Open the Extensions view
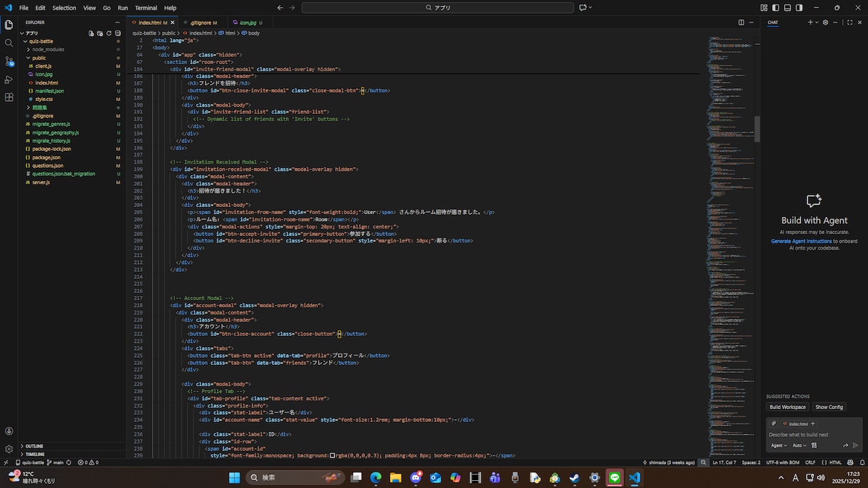868x488 pixels. [9, 97]
